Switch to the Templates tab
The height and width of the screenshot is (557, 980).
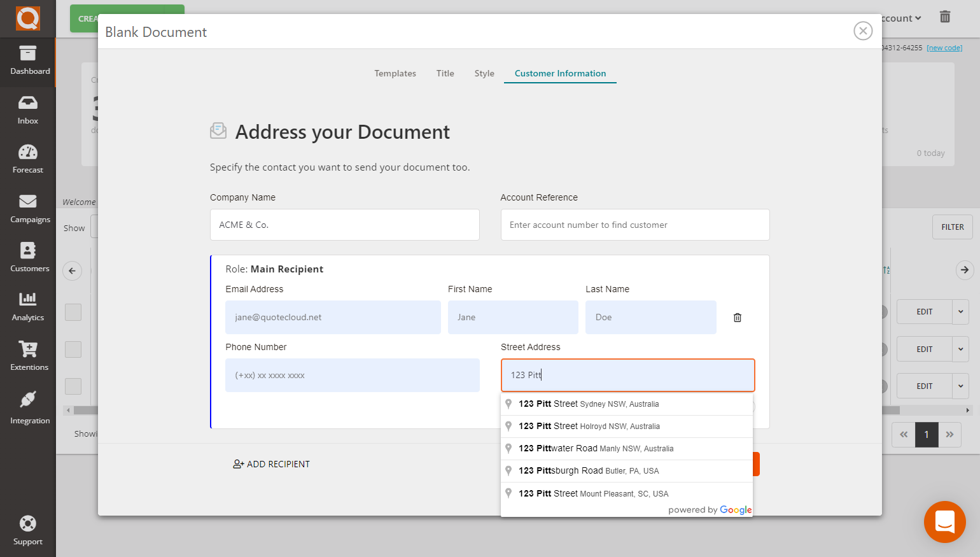(395, 73)
